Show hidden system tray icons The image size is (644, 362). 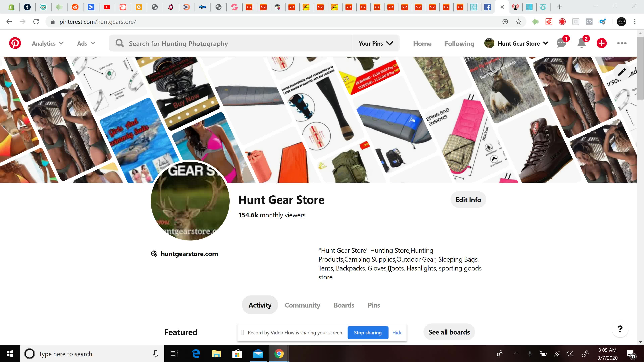[516, 353]
